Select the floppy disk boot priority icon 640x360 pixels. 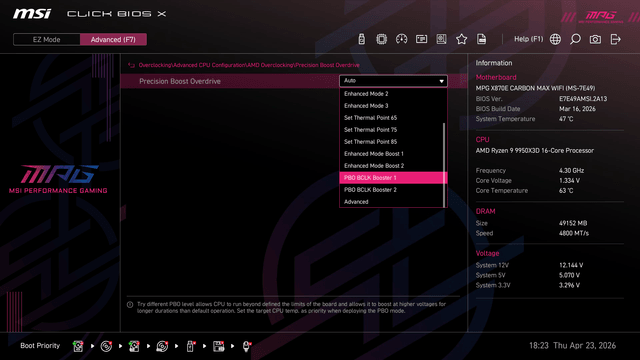(x=218, y=346)
